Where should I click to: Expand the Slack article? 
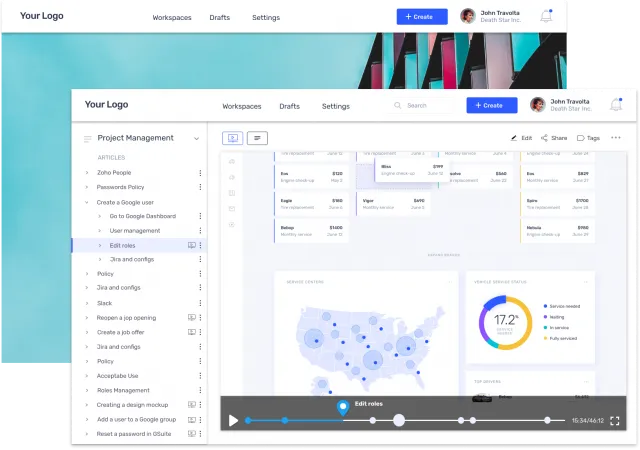[x=87, y=303]
